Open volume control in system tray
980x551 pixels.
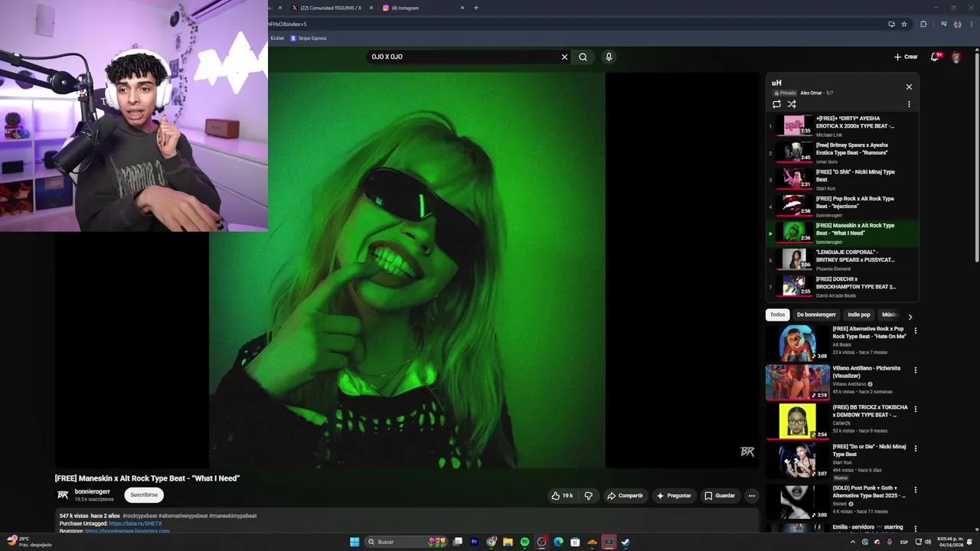[x=927, y=542]
